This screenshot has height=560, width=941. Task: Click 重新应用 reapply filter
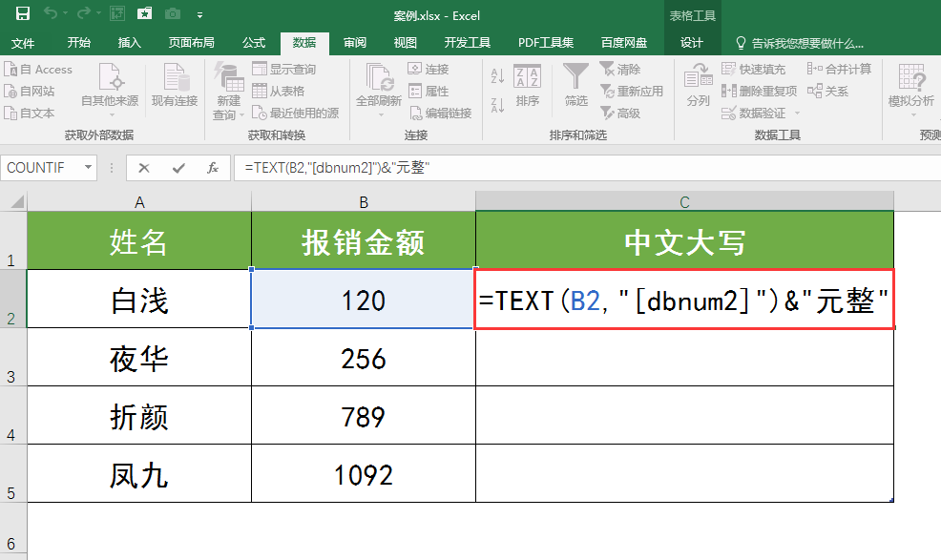[x=632, y=92]
